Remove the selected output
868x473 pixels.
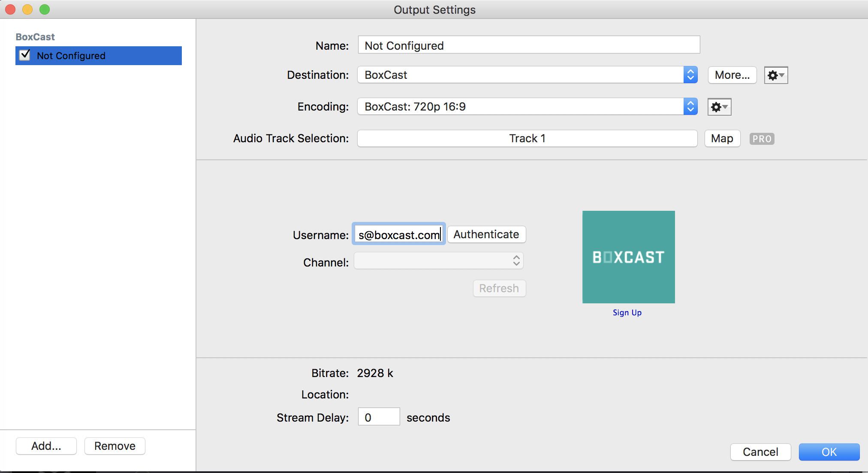115,446
